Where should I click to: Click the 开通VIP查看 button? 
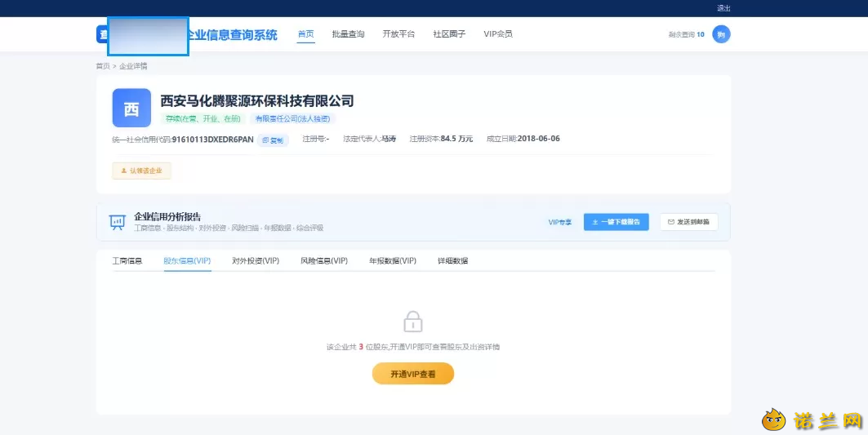413,374
